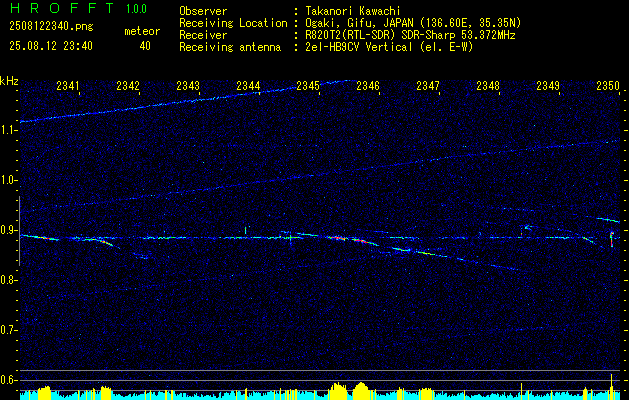This screenshot has height=400, width=629.
Task: Click frequency axis label 0.9
Action: coord(9,230)
